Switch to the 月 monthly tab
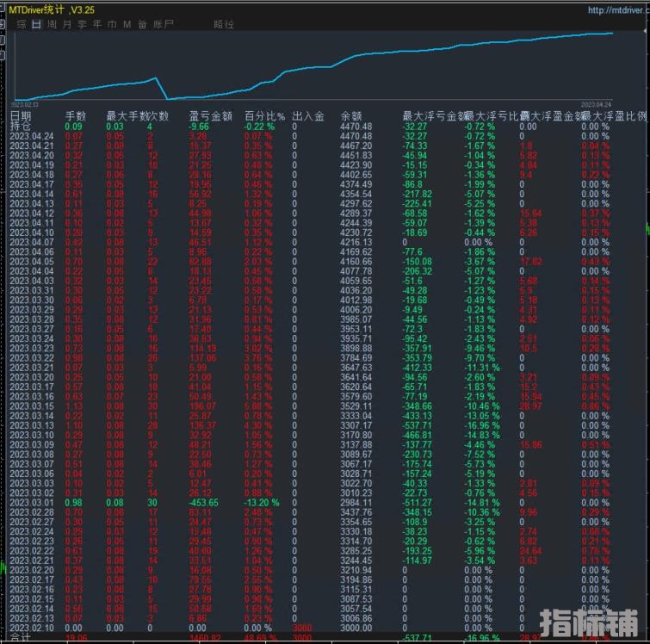This screenshot has width=650, height=644. (x=67, y=24)
